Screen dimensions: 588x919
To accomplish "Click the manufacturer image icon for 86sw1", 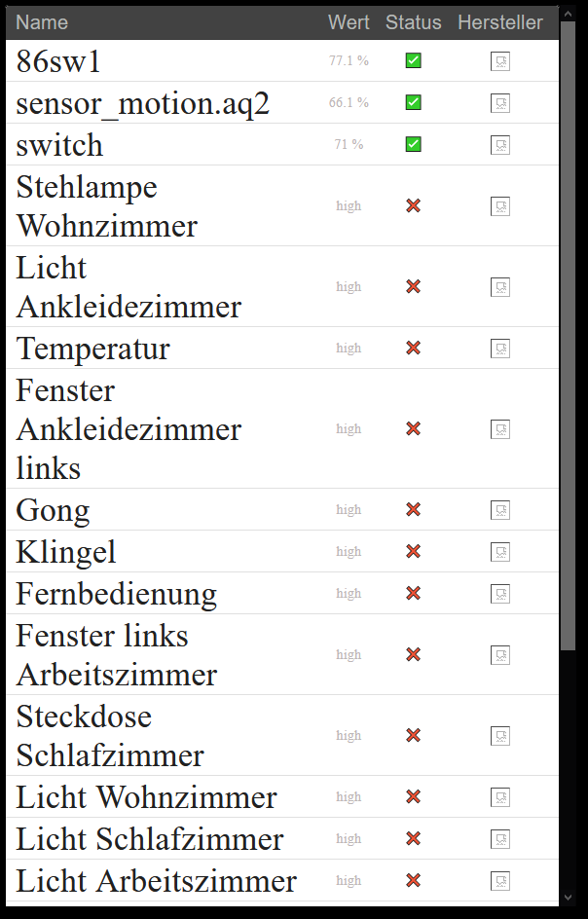I will pos(500,61).
